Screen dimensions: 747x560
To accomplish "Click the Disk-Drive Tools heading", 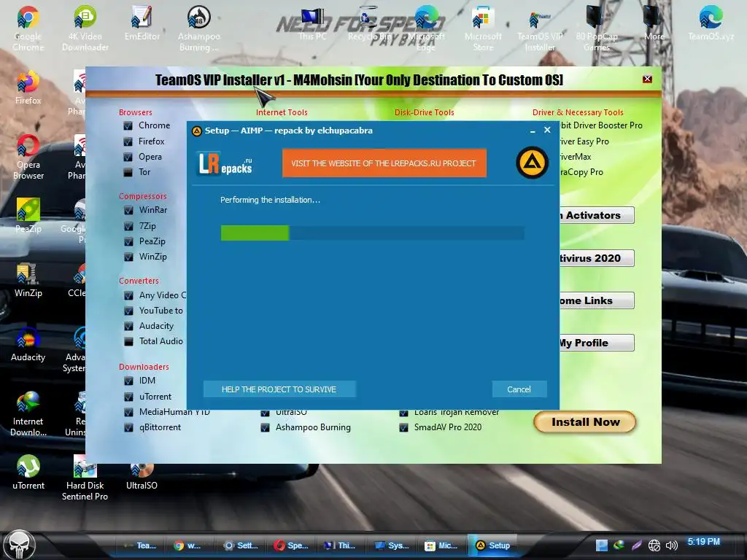I will (424, 112).
